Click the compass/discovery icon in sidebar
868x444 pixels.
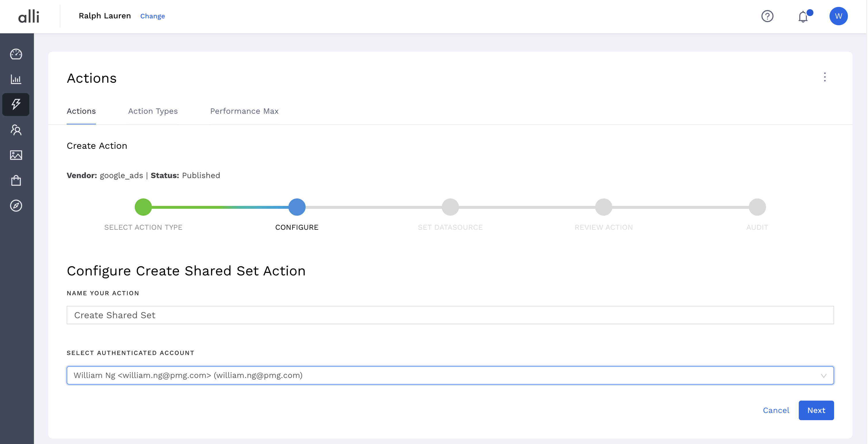tap(16, 206)
